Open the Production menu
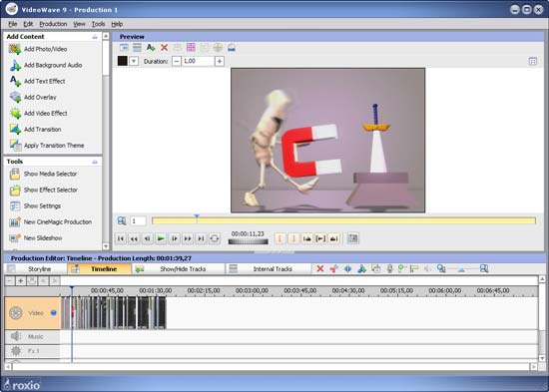 [x=53, y=24]
